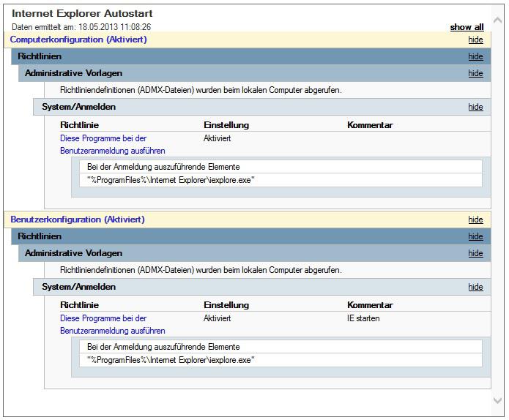This screenshot has width=509, height=420.
Task: Hide Administrative Vorlagen under Benutzerkonfiguration
Action: 475,253
